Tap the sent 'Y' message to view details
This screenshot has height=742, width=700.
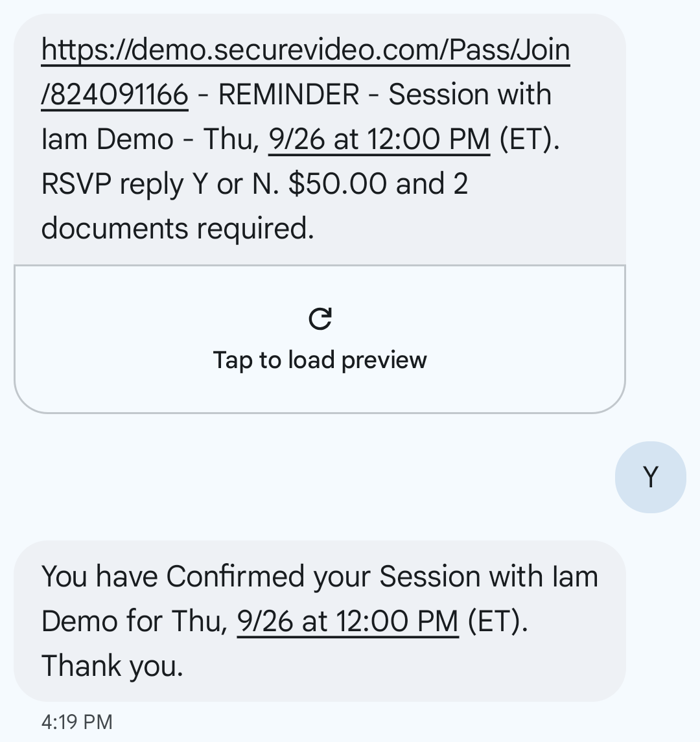tap(649, 476)
